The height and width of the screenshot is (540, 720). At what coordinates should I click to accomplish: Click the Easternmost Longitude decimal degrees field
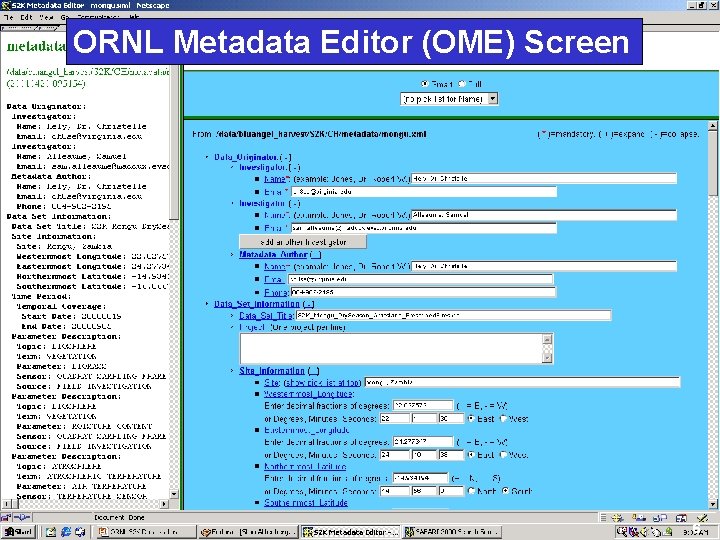click(x=423, y=442)
